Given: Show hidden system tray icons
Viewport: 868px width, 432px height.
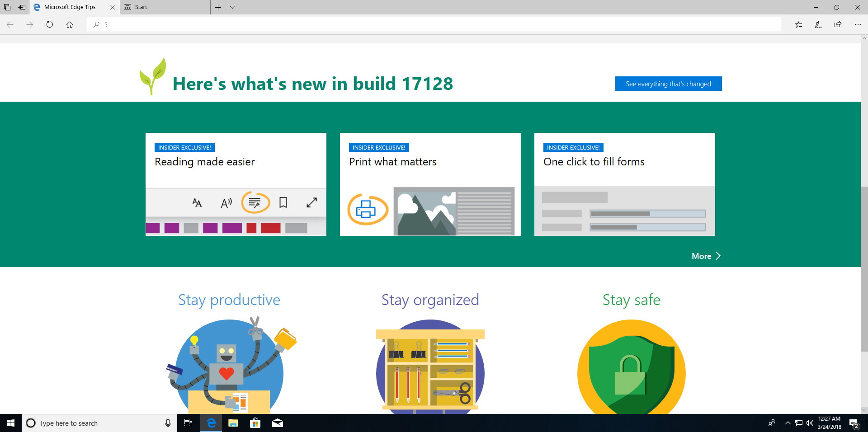Looking at the screenshot, I should [x=788, y=423].
